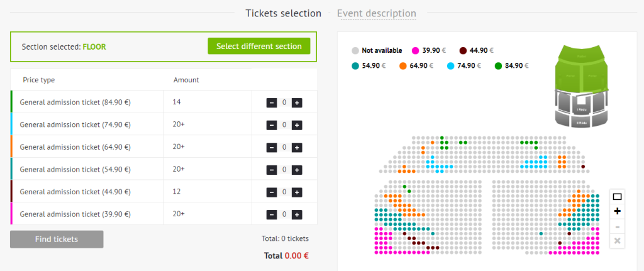Click plus for the 54.90 € ticket
Screen dimensions: 644x271
[297, 170]
